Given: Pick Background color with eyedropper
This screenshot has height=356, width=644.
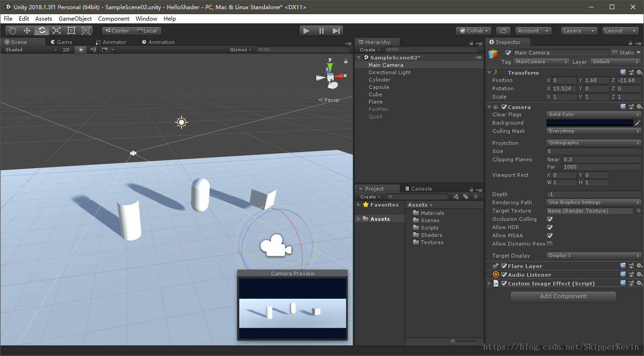Looking at the screenshot, I should [637, 123].
